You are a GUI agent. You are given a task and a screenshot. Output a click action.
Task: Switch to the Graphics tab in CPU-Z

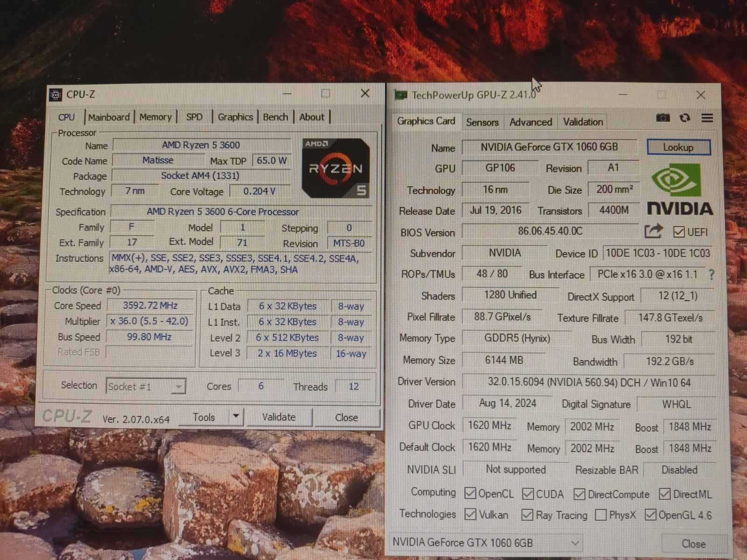[235, 117]
